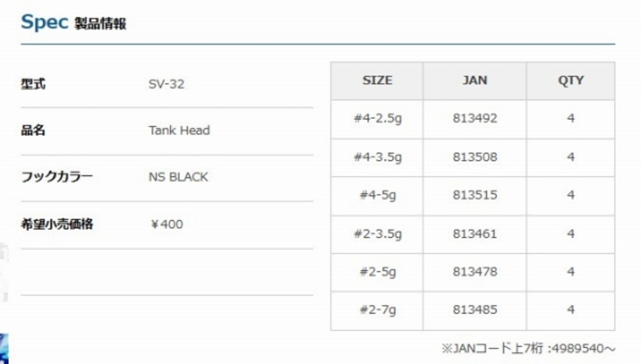Select the #4-5g size cell
The image size is (641, 364).
[377, 195]
